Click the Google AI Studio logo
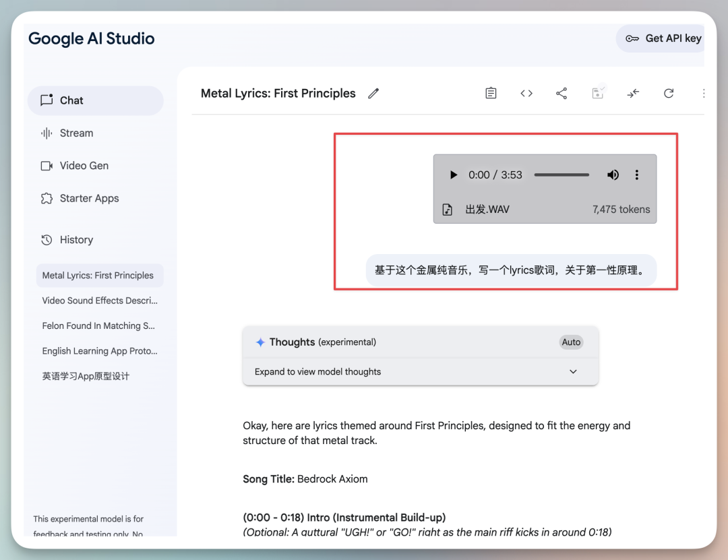 pyautogui.click(x=92, y=38)
